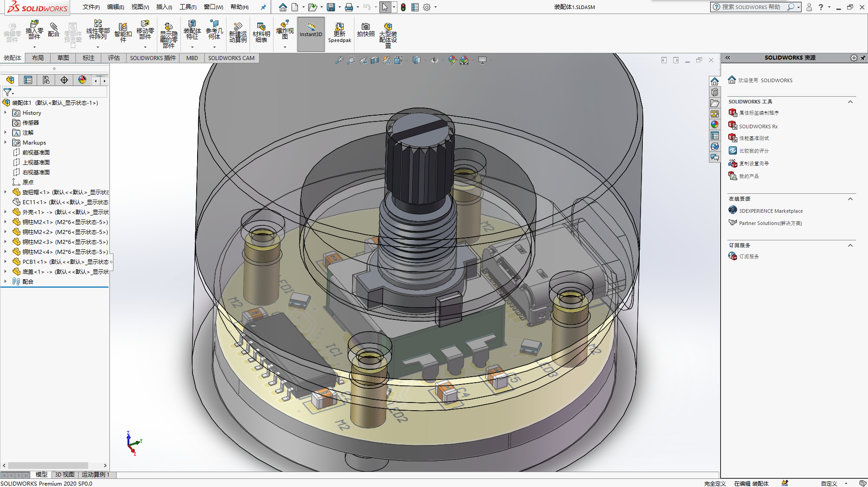Image resolution: width=868 pixels, height=487 pixels.
Task: Select the Move Component (移动零部件) tool
Action: click(x=145, y=29)
